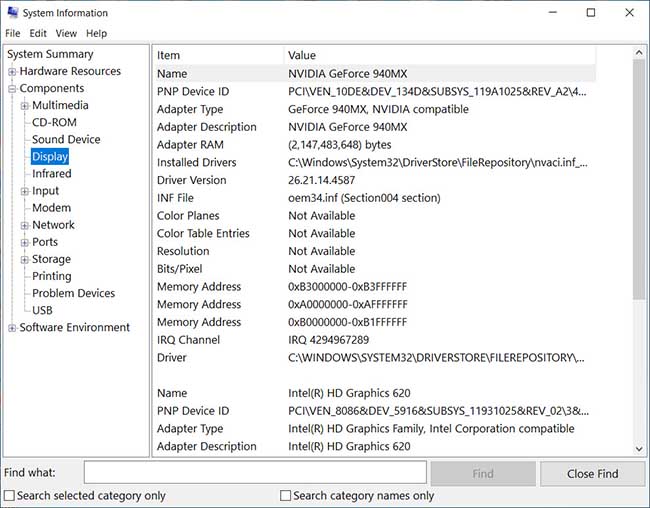Click GeForce 940MX, NVIDIA compatible value
The height and width of the screenshot is (508, 650).
(378, 109)
